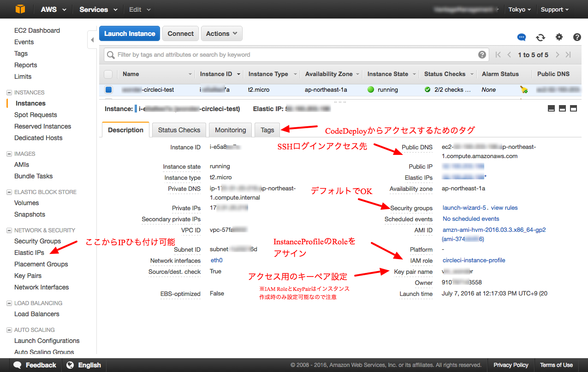Click the refresh icon to reload instances
Screen dimensions: 588x372
(540, 37)
